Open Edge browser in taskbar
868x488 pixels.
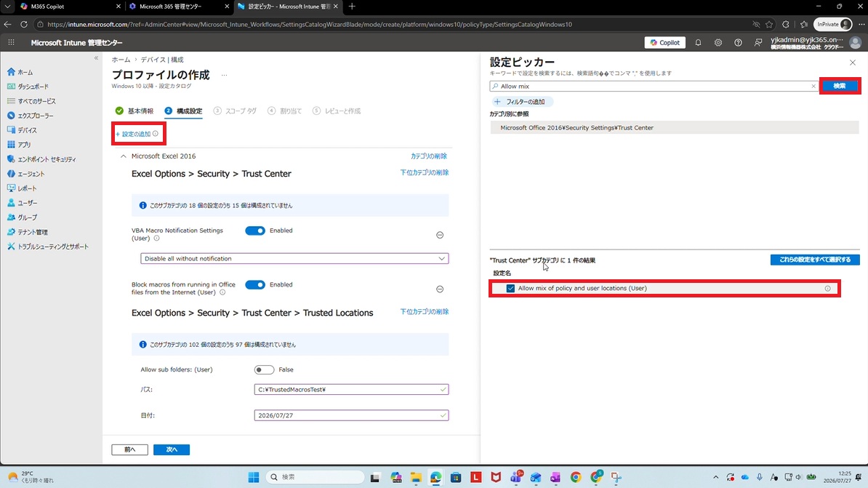[435, 477]
